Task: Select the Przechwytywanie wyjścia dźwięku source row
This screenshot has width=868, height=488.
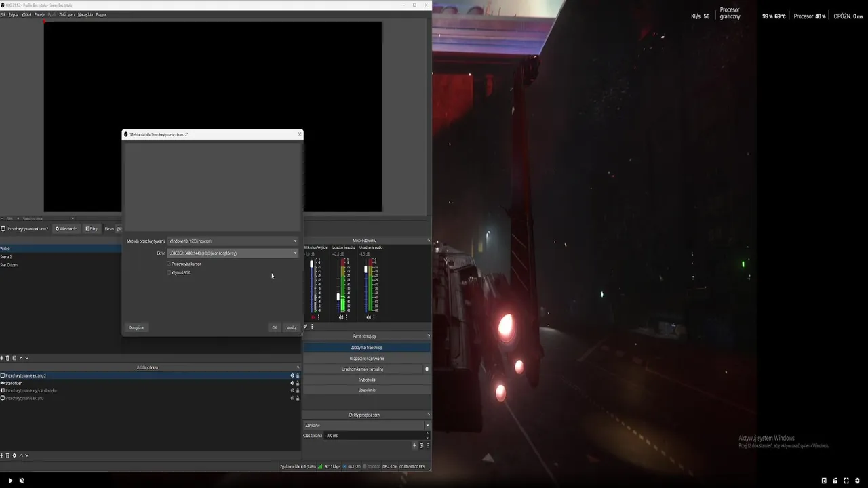Action: pyautogui.click(x=150, y=390)
